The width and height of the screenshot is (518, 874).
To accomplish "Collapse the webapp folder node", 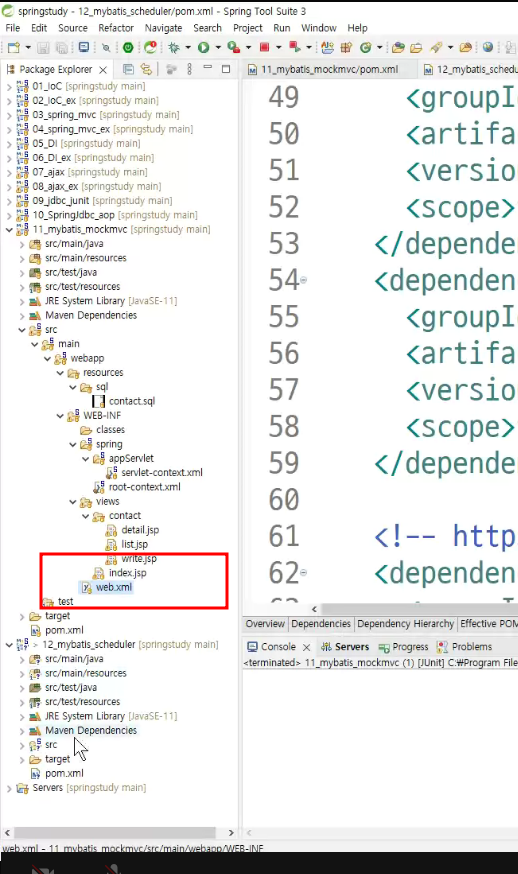I will [x=47, y=358].
